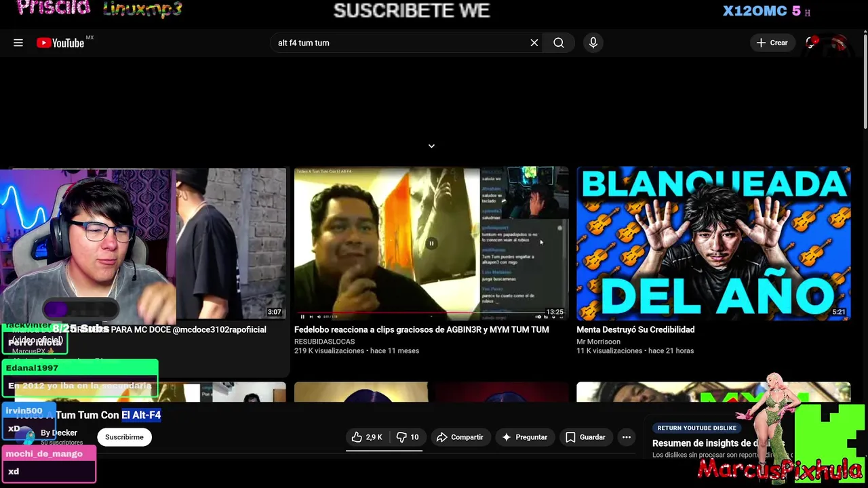Screen dimensions: 868x488
Task: Like the video (2,9 K)
Action: [366, 437]
